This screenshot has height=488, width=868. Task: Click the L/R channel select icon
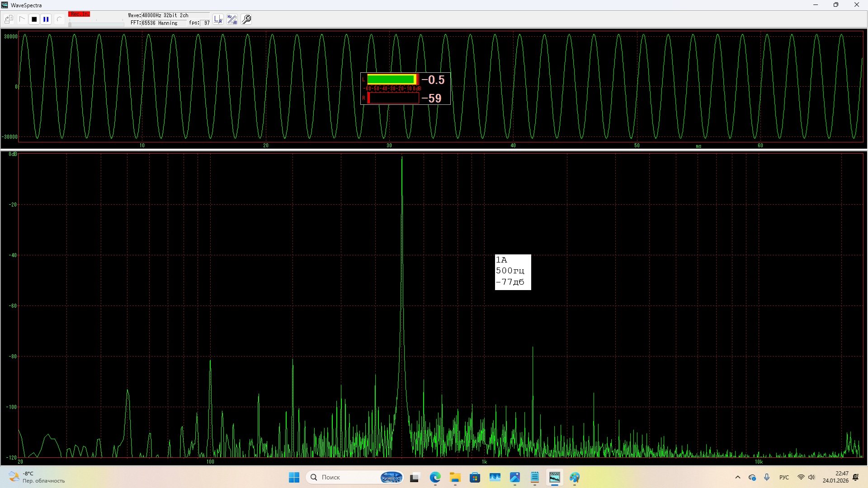click(218, 19)
